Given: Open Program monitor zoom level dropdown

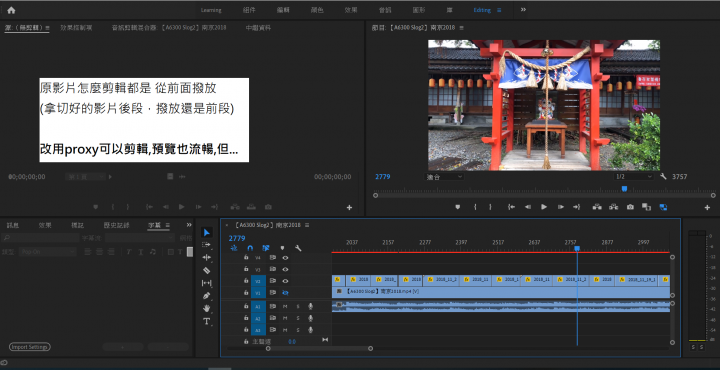Looking at the screenshot, I should pos(444,177).
